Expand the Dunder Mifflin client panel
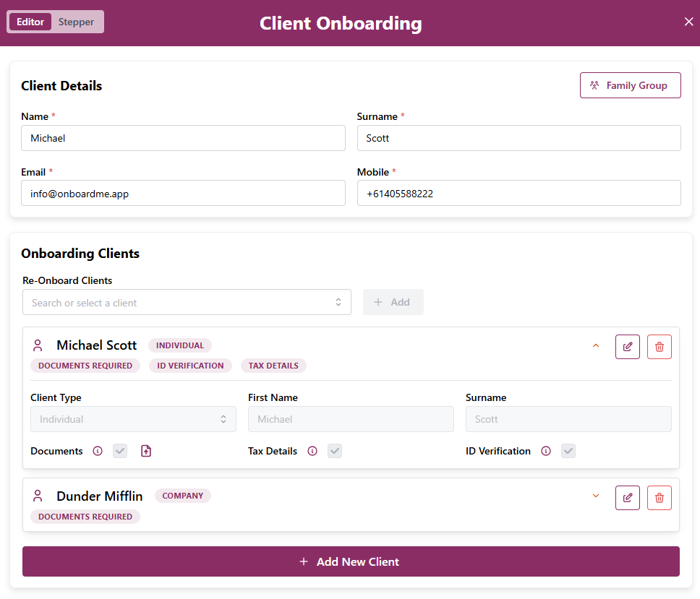The width and height of the screenshot is (700, 599). [596, 496]
